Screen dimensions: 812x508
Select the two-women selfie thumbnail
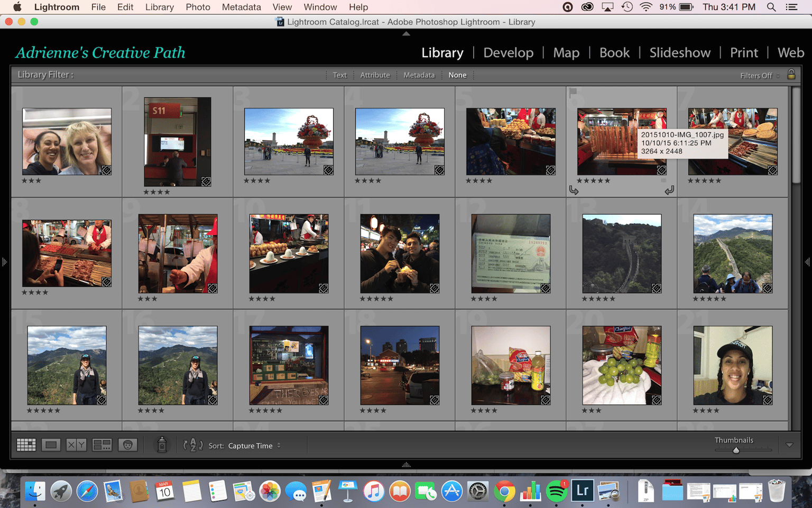(x=67, y=141)
